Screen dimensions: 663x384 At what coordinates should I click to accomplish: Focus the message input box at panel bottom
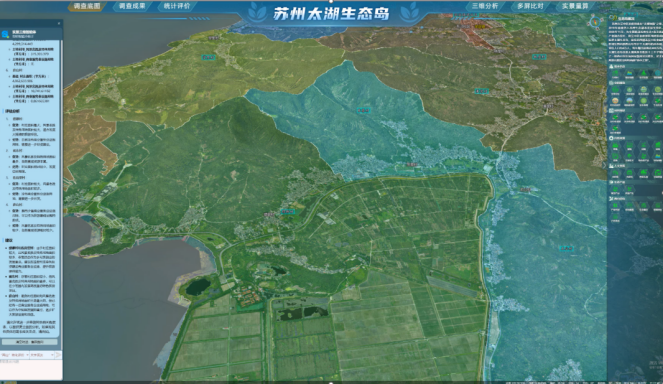point(31,369)
